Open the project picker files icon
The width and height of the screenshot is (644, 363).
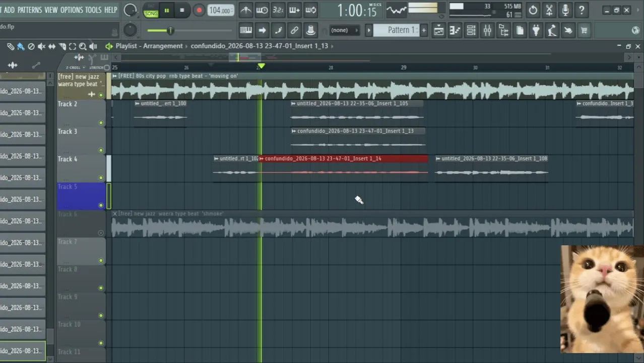[x=520, y=30]
